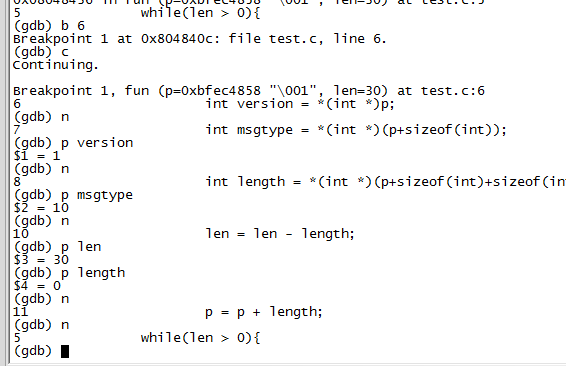Click the gdb prompt cursor block
566x366 pixels.
coord(65,351)
